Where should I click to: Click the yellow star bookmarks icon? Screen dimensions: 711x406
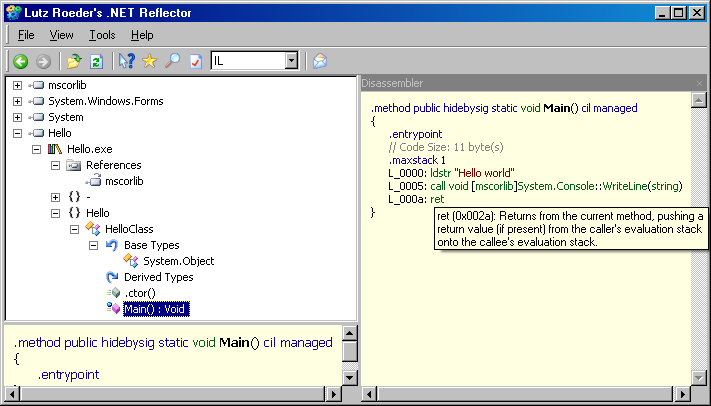(150, 61)
